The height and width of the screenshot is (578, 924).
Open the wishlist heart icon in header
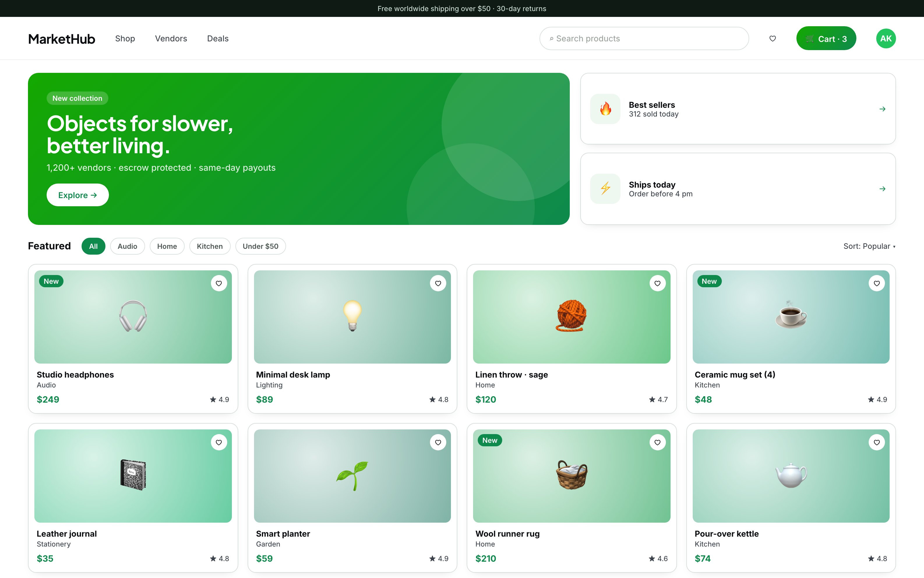[x=772, y=39]
